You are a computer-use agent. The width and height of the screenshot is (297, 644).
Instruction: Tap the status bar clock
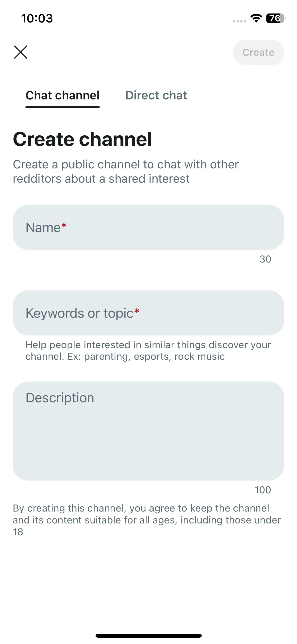(37, 19)
